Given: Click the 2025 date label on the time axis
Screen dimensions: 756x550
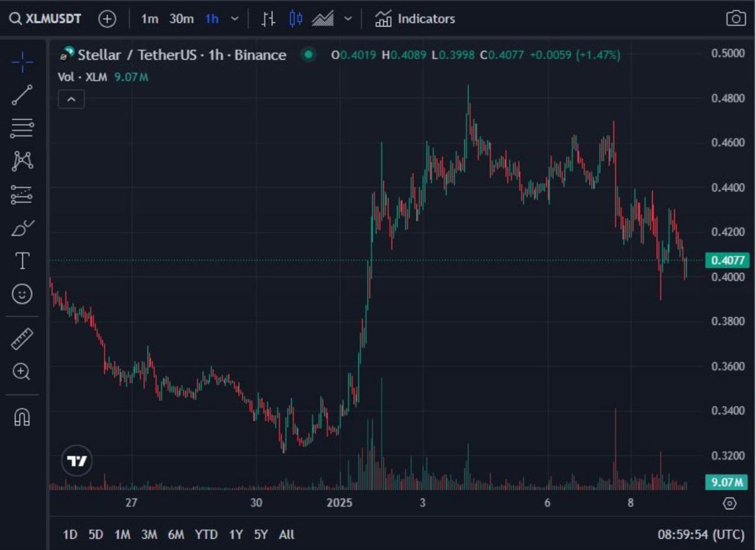Looking at the screenshot, I should click(339, 503).
